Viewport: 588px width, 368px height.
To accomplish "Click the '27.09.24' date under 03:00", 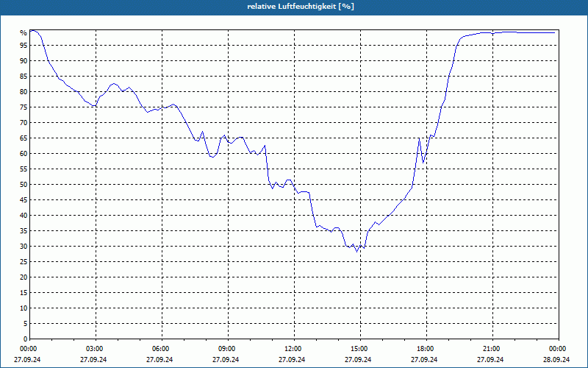I will (94, 359).
